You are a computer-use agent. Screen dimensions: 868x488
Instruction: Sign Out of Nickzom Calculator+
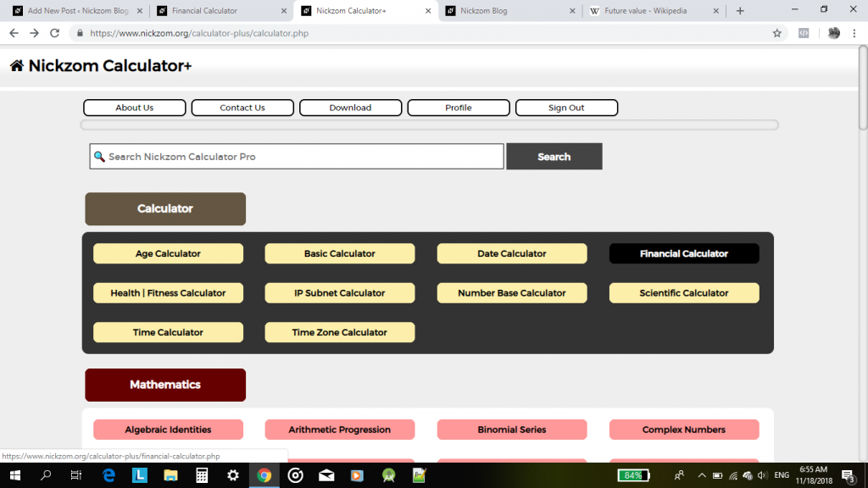pyautogui.click(x=566, y=108)
